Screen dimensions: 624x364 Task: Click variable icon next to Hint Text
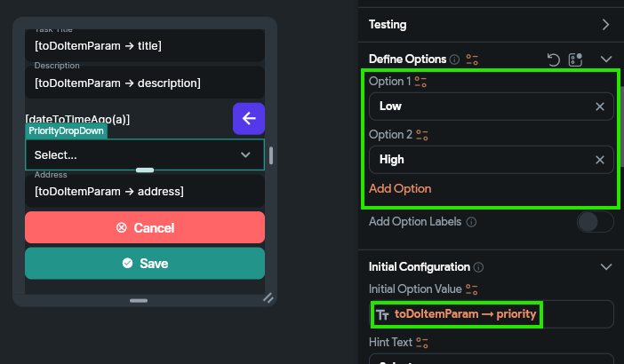pos(422,343)
